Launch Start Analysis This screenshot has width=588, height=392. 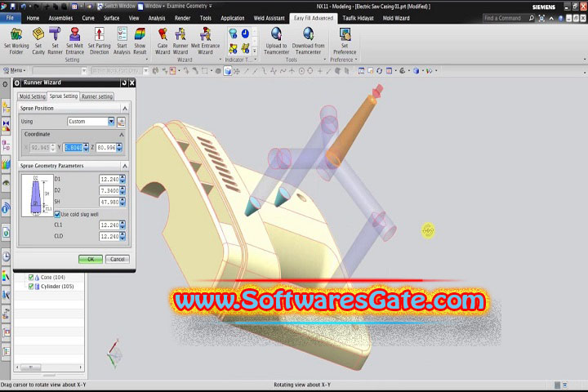[x=122, y=42]
